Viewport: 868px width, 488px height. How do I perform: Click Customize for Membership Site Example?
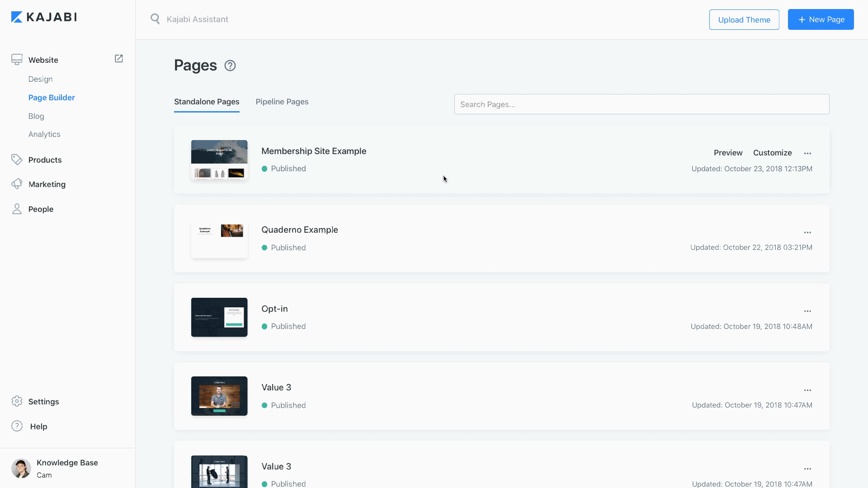[772, 153]
